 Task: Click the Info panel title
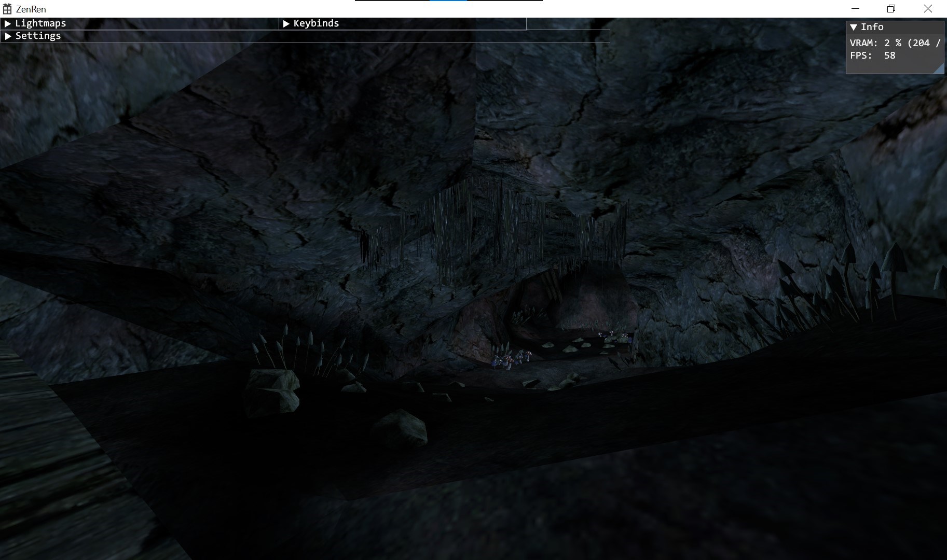coord(872,27)
